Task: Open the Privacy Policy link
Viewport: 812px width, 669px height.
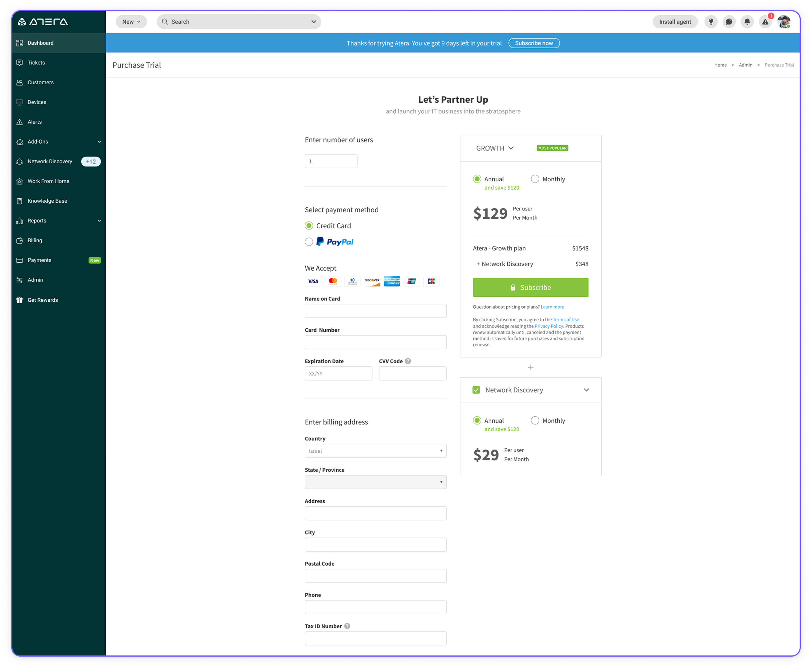Action: (x=549, y=326)
